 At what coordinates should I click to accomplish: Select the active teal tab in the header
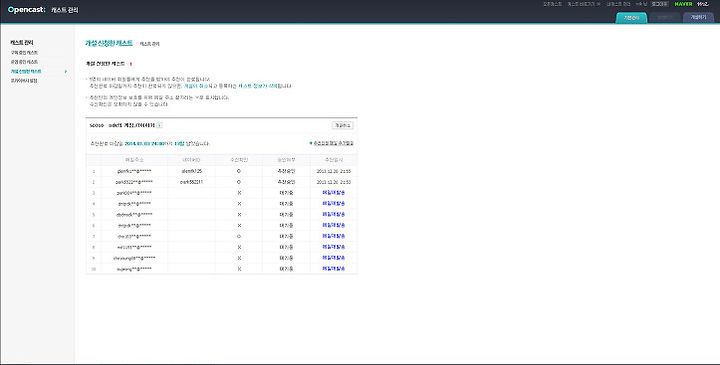coord(631,17)
